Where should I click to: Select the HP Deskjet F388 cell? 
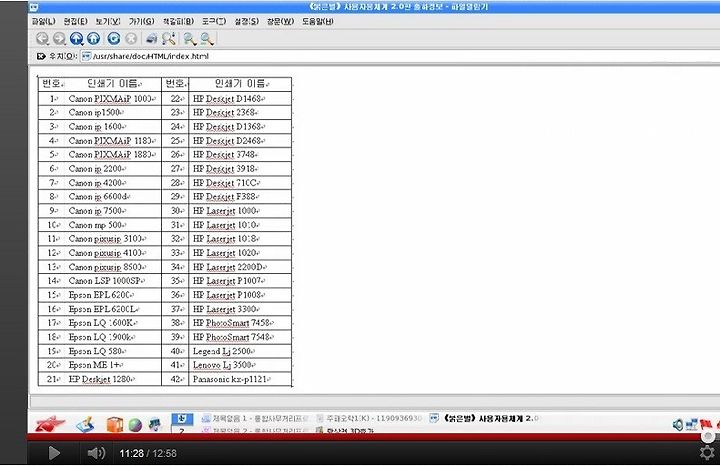(240, 197)
